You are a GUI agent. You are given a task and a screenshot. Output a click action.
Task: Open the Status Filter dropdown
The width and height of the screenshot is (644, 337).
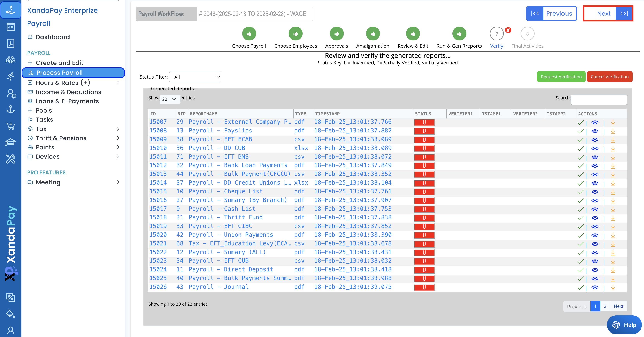(195, 77)
